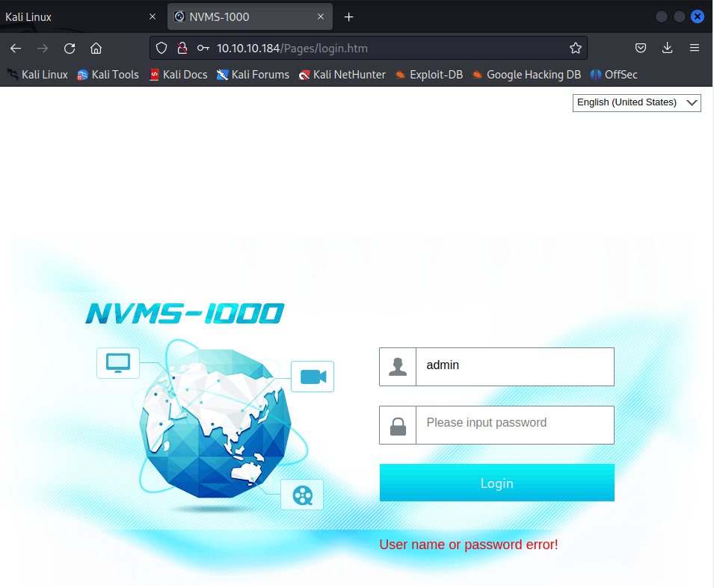
Task: Reload the current login page
Action: tap(70, 49)
